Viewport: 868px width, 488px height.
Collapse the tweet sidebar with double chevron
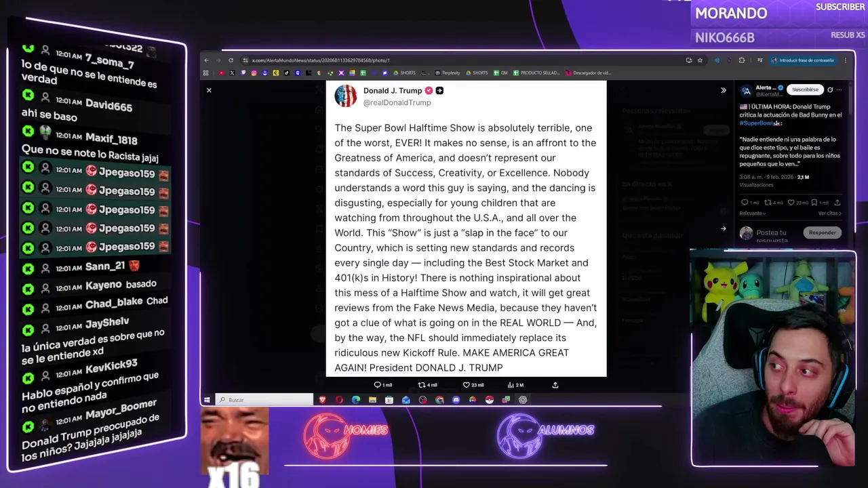pyautogui.click(x=723, y=90)
